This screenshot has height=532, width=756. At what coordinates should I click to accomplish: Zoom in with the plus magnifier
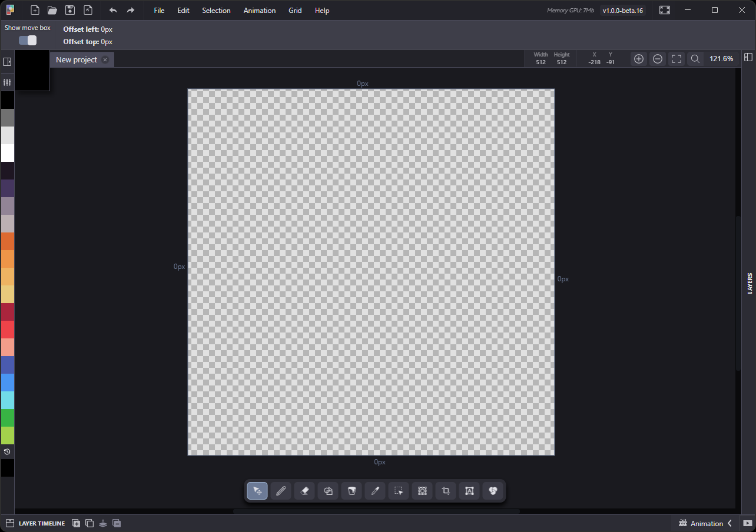coord(639,59)
